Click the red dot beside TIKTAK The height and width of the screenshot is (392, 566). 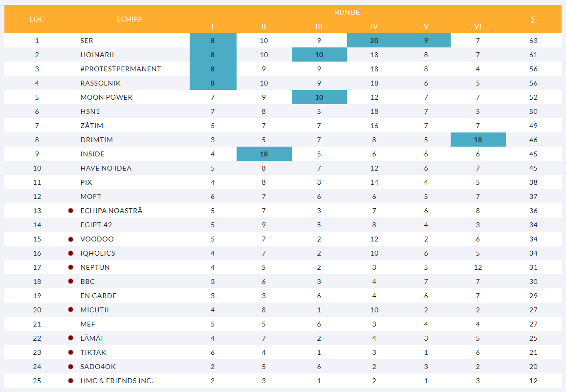[x=71, y=352]
